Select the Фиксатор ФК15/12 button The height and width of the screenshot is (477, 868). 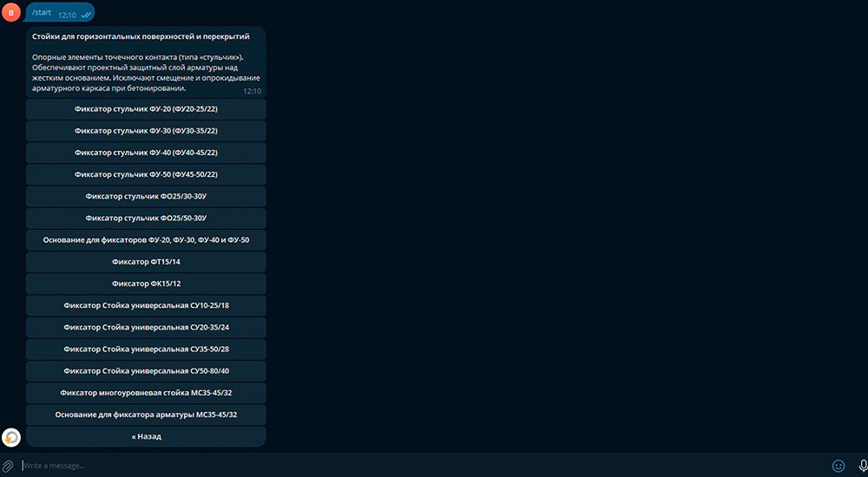tap(146, 284)
